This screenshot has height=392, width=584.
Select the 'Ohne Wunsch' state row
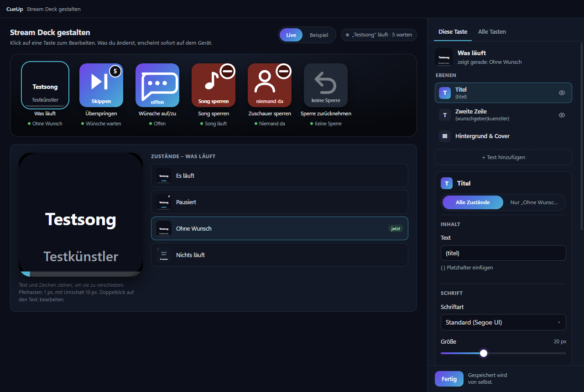(x=280, y=228)
